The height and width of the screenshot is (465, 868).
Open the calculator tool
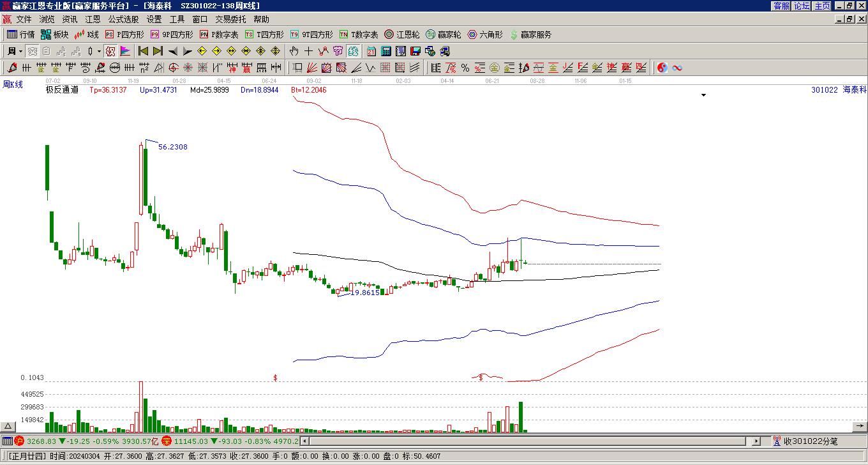(386, 51)
